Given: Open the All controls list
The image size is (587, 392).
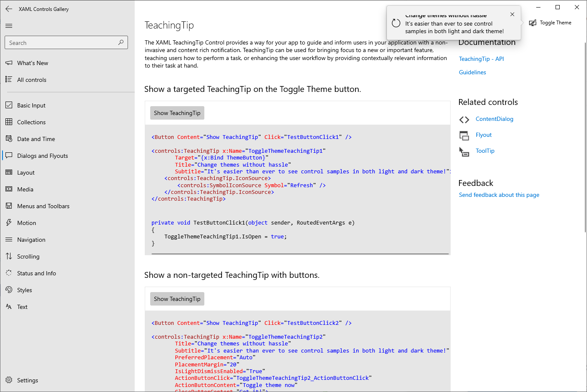Looking at the screenshot, I should 32,79.
